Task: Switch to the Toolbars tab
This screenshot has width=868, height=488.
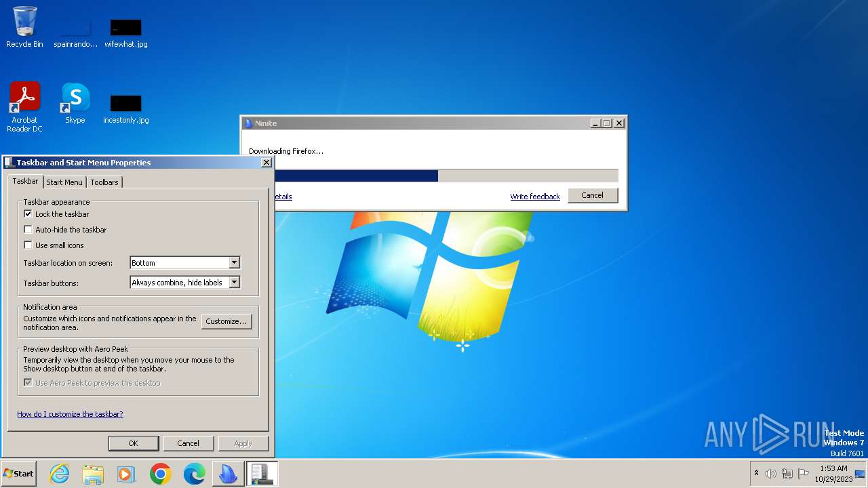Action: click(104, 182)
